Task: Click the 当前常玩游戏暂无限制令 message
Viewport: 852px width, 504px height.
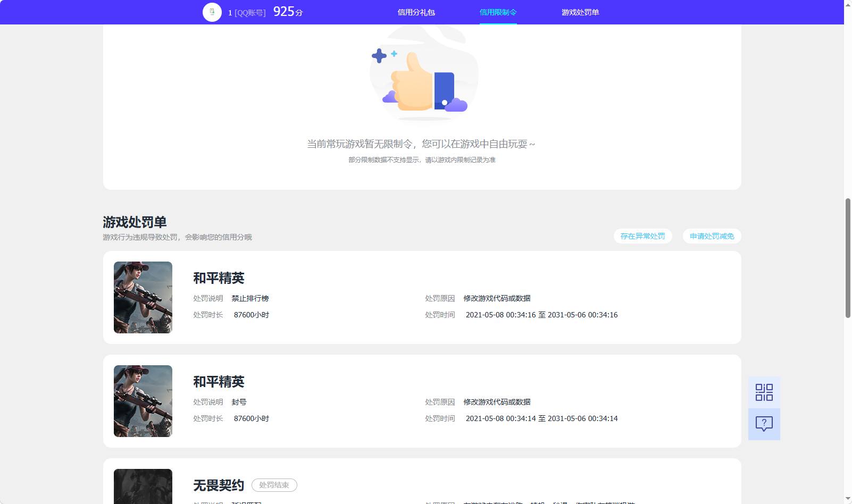Action: tap(421, 144)
